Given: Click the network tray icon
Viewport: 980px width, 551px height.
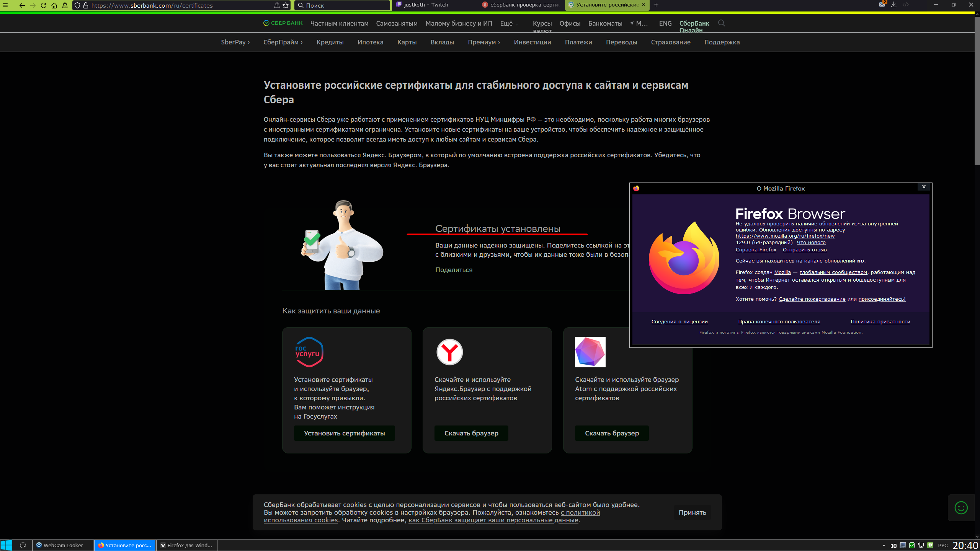Looking at the screenshot, I should [921, 545].
